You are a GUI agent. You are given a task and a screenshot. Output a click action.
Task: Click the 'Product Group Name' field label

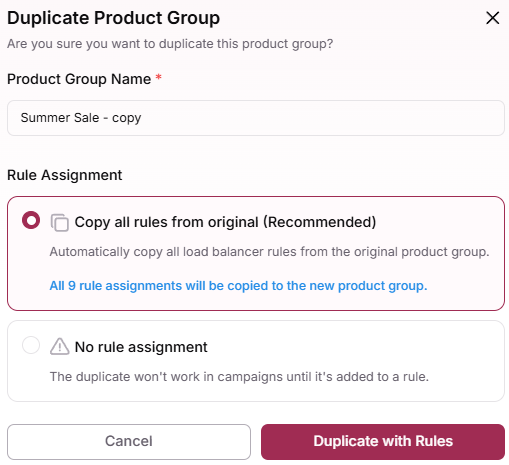[79, 79]
